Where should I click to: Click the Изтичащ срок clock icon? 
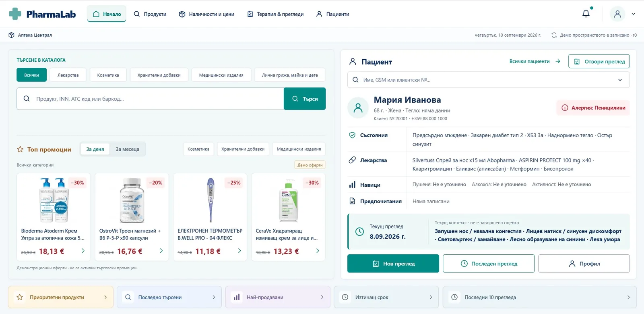345,297
